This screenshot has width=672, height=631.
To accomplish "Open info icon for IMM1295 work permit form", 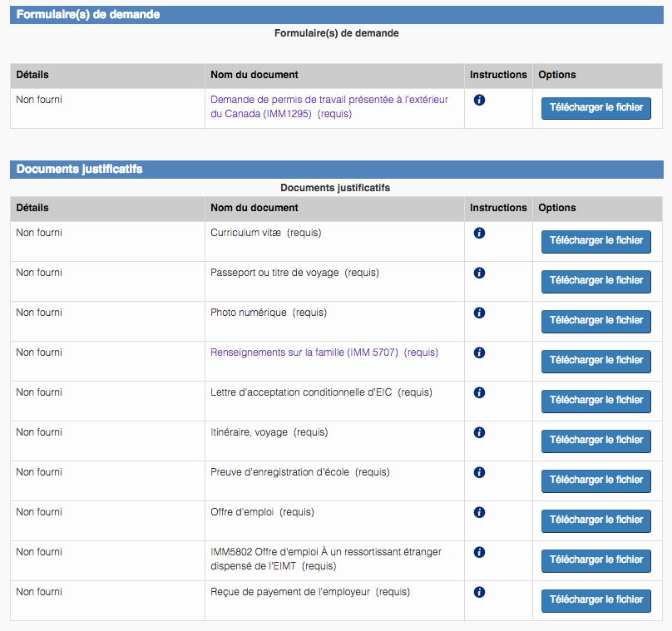I will (479, 100).
